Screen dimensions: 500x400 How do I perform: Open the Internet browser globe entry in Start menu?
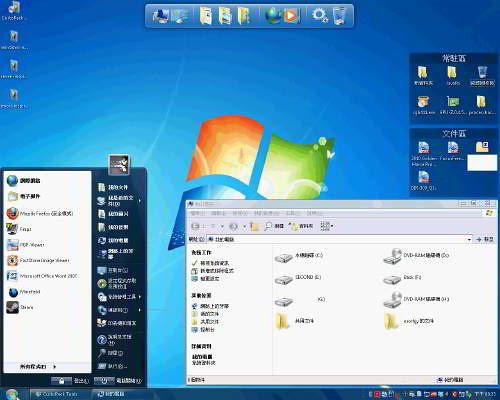pyautogui.click(x=23, y=180)
